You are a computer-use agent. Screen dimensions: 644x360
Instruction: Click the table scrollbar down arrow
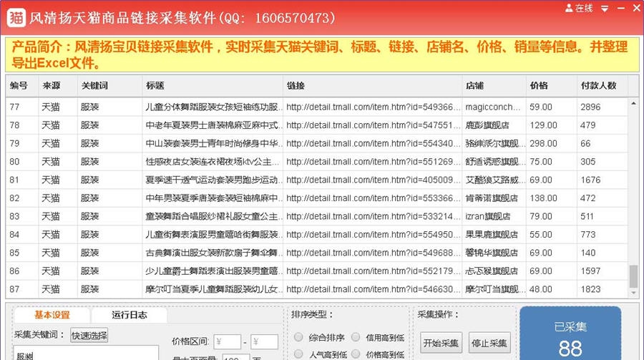[633, 293]
